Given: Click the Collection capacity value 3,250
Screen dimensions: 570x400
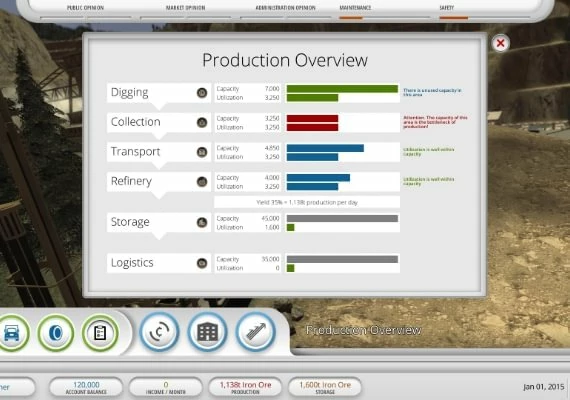Looking at the screenshot, I should tap(272, 119).
